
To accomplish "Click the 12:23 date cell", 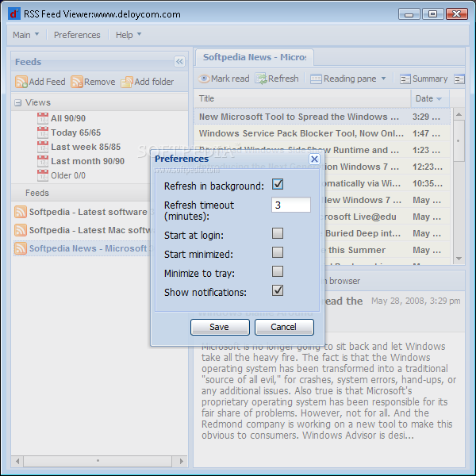I will pos(428,167).
